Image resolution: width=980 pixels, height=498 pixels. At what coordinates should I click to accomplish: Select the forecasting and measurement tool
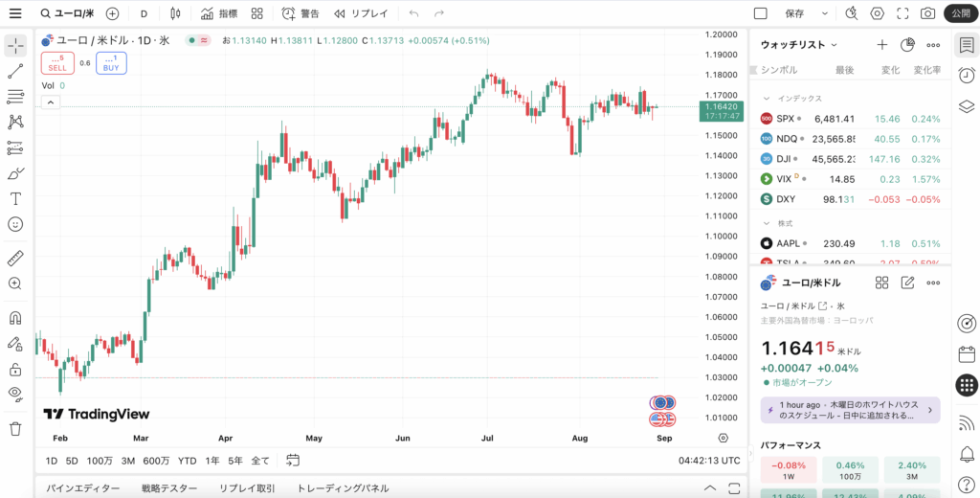pos(15,147)
